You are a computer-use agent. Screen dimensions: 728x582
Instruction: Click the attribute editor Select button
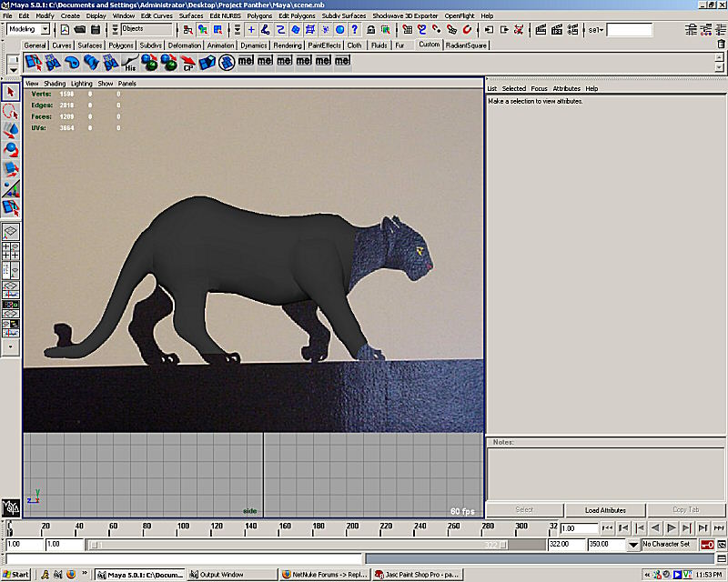[x=525, y=510]
